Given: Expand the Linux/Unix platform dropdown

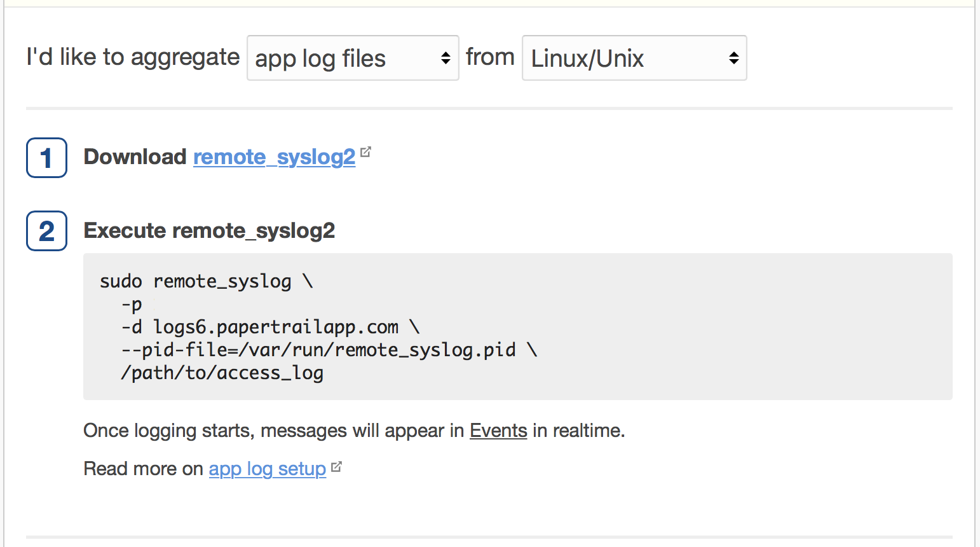Looking at the screenshot, I should coord(623,59).
